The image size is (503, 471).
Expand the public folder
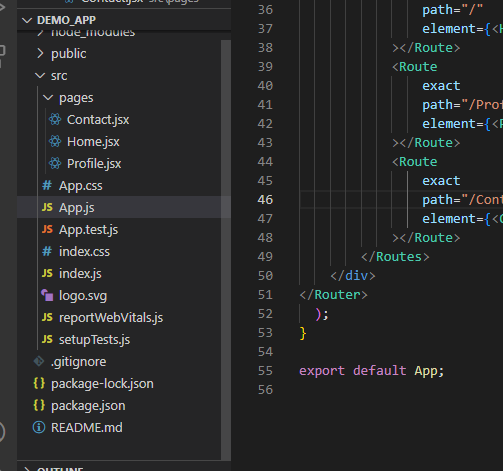click(x=40, y=53)
